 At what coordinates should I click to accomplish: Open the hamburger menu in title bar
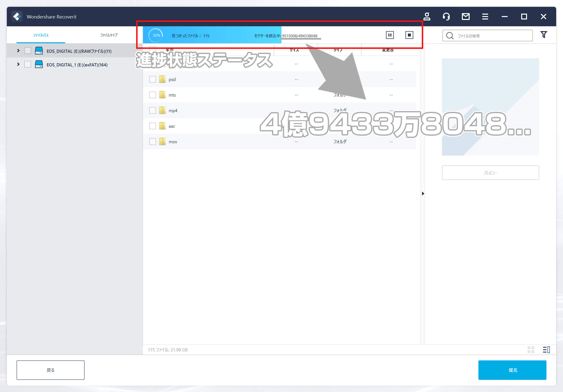coord(485,17)
